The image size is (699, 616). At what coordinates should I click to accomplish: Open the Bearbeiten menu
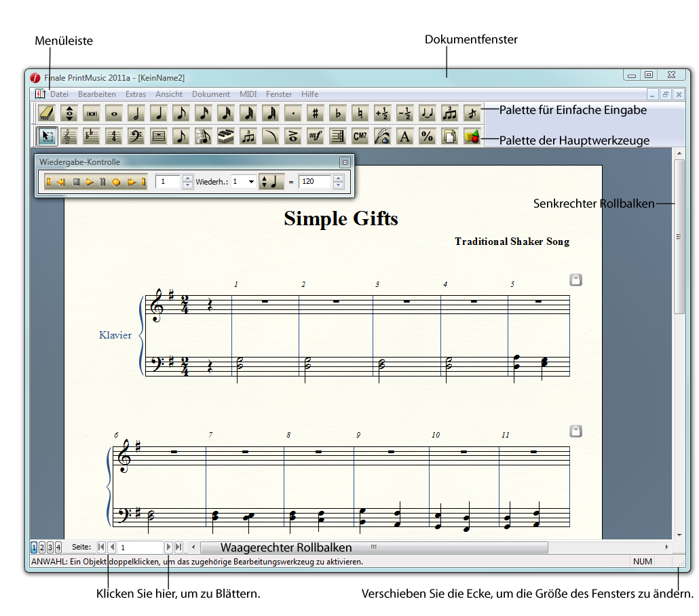97,94
